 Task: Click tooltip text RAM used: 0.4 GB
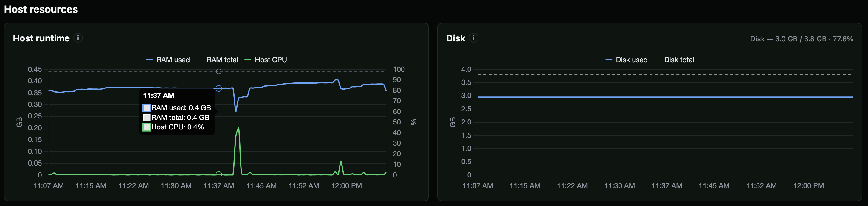181,108
